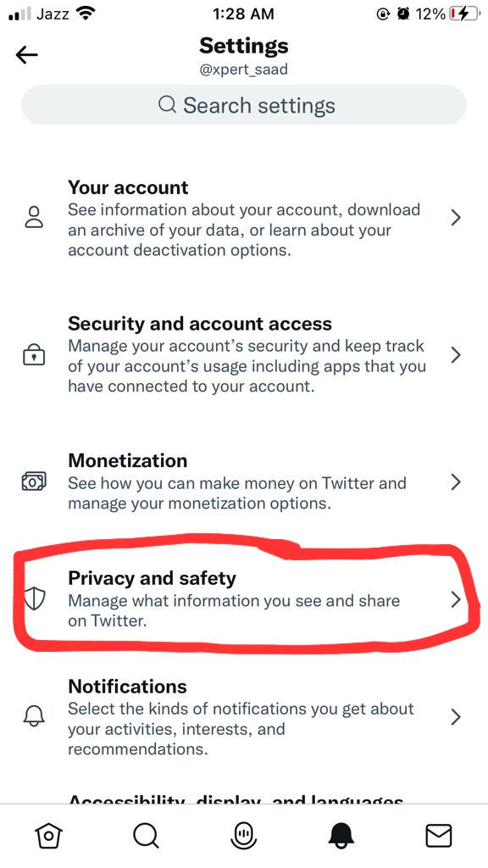Viewport: 488px width, 868px height.
Task: Select the Notifications settings heading
Action: coord(127,687)
